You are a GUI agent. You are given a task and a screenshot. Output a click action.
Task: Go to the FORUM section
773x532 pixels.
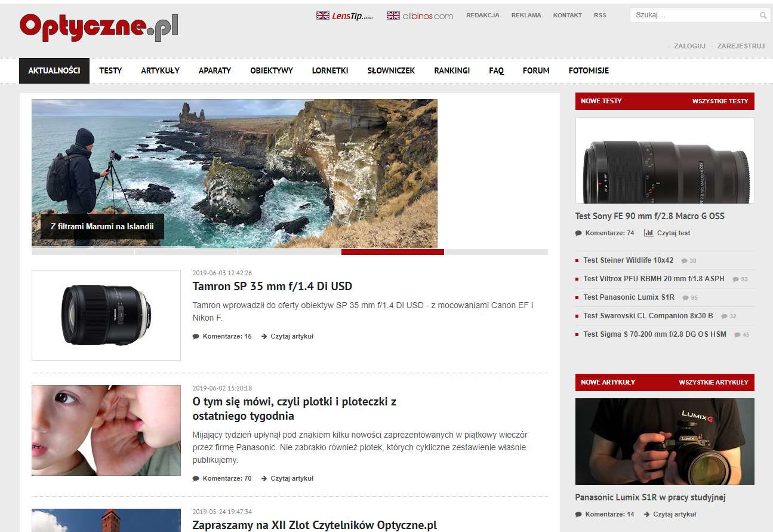pyautogui.click(x=536, y=70)
